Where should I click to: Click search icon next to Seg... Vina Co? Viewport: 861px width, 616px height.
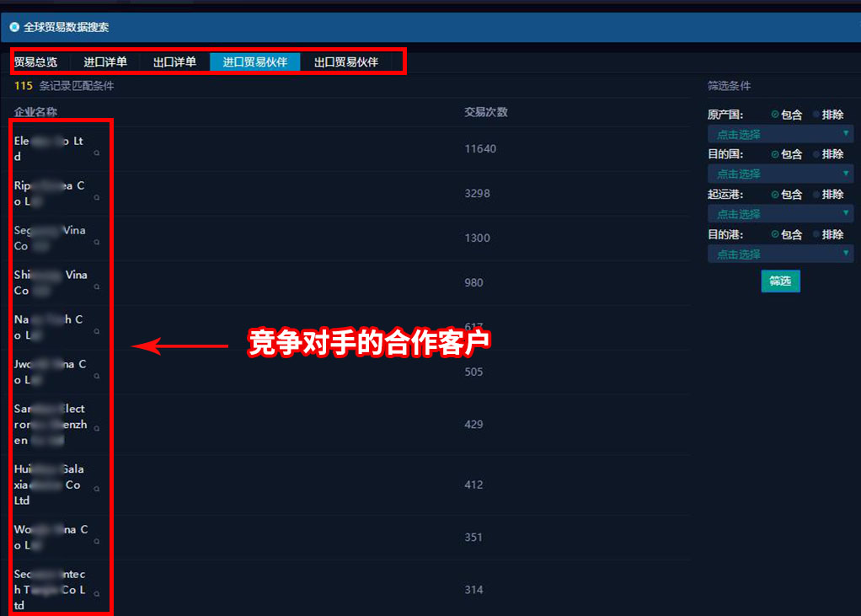tap(97, 243)
